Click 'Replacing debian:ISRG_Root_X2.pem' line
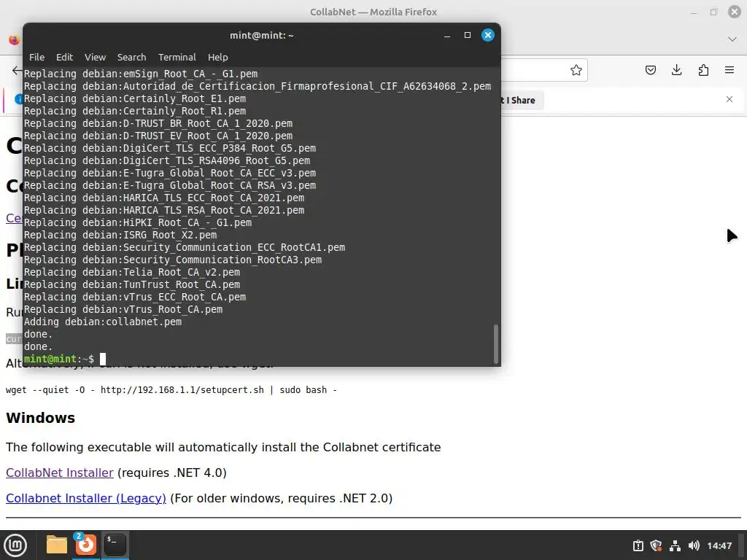This screenshot has height=560, width=747. (x=120, y=235)
